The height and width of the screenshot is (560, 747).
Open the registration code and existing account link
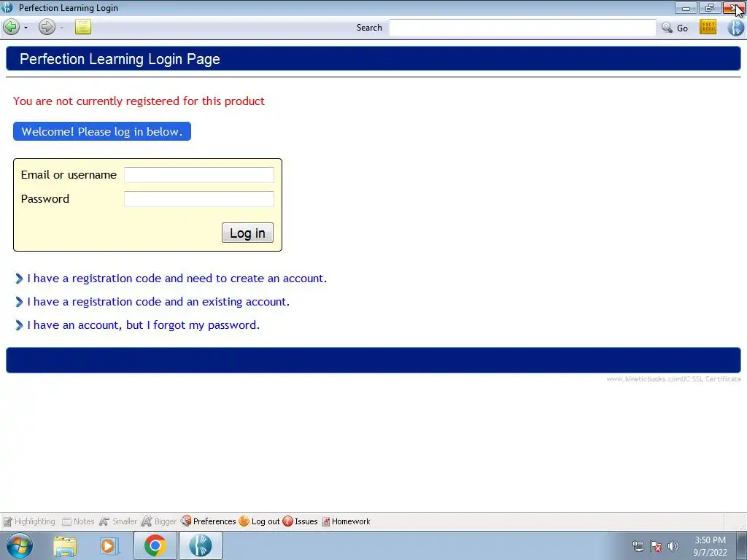click(x=158, y=301)
